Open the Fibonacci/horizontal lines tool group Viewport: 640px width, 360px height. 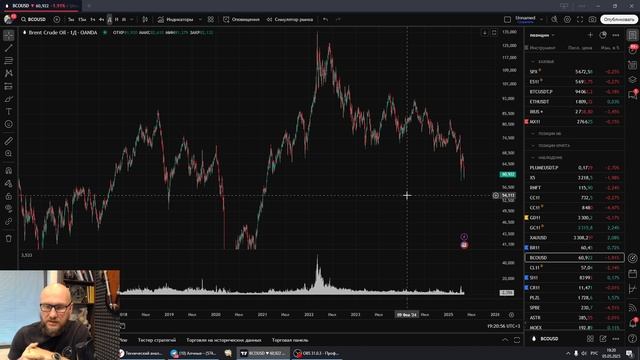coord(9,61)
